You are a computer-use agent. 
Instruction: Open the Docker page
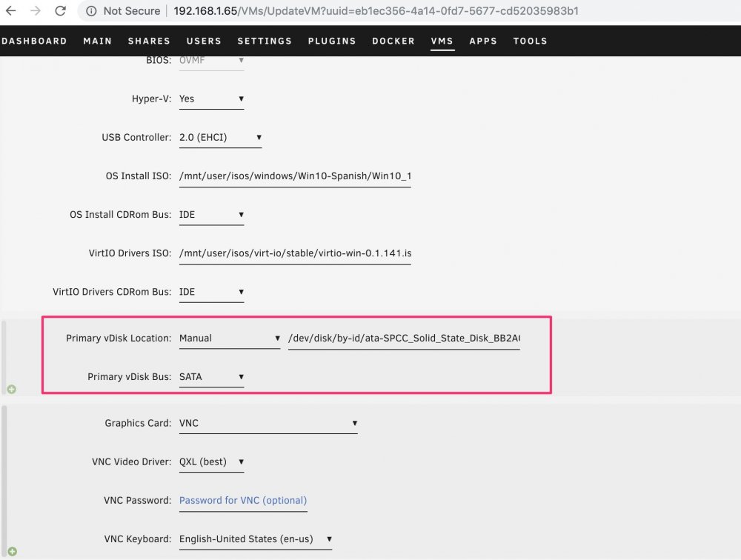pos(393,41)
